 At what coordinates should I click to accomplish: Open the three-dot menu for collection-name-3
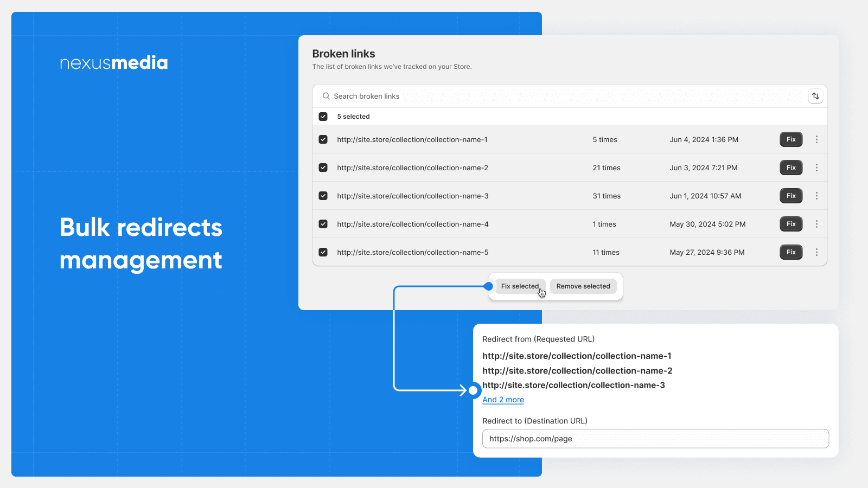click(x=816, y=196)
